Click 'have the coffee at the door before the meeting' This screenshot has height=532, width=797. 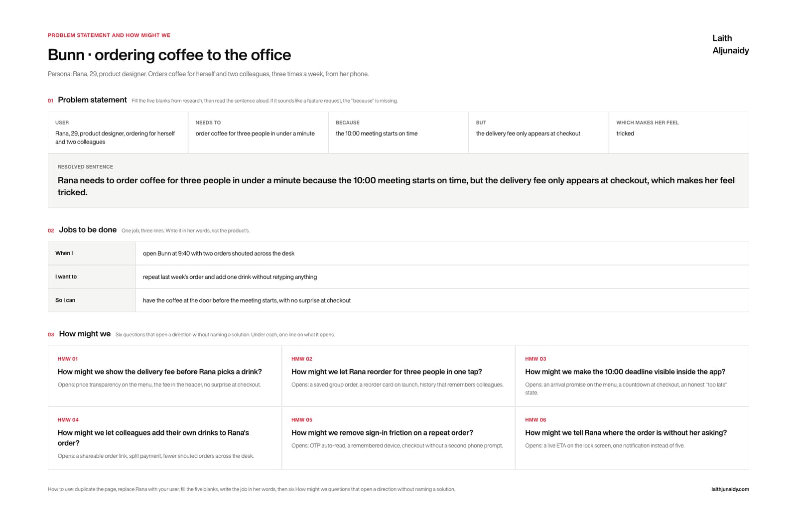click(x=247, y=300)
